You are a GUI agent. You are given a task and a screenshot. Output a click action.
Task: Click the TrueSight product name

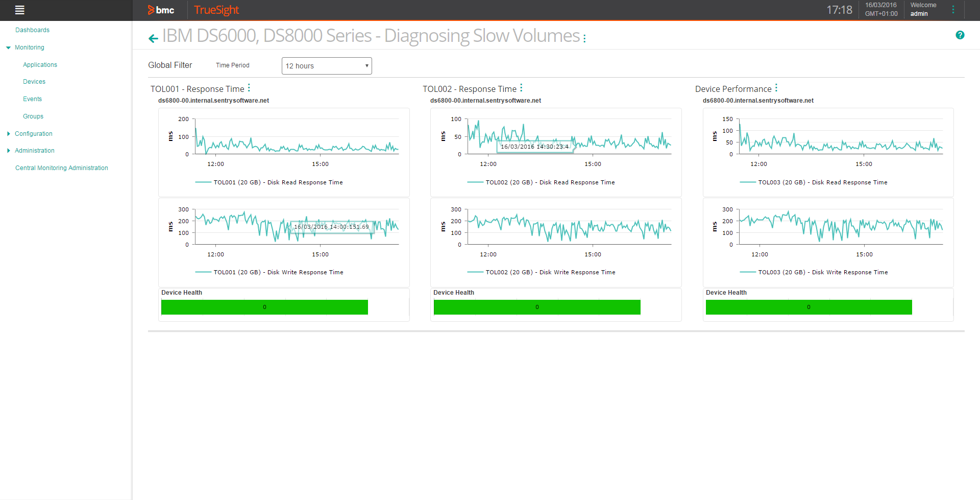click(216, 10)
